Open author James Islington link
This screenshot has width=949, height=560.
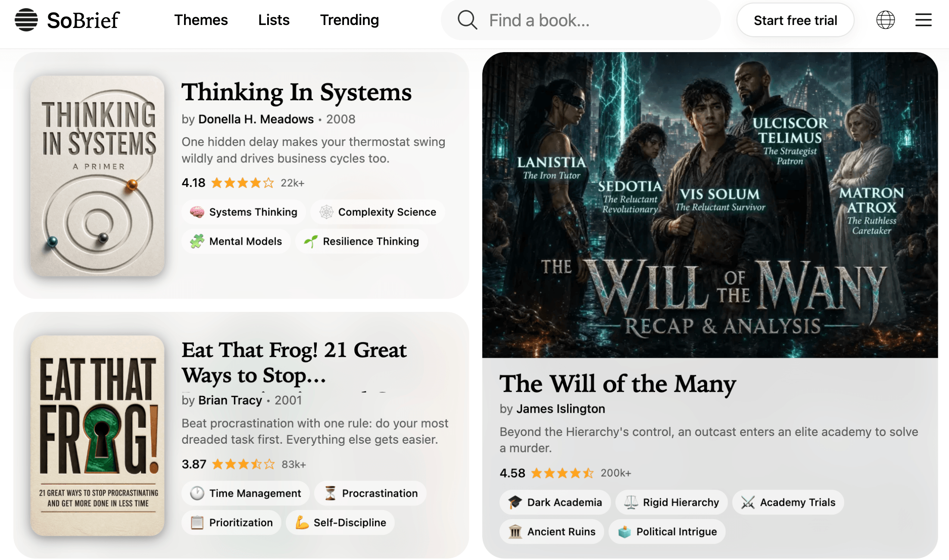pyautogui.click(x=561, y=409)
